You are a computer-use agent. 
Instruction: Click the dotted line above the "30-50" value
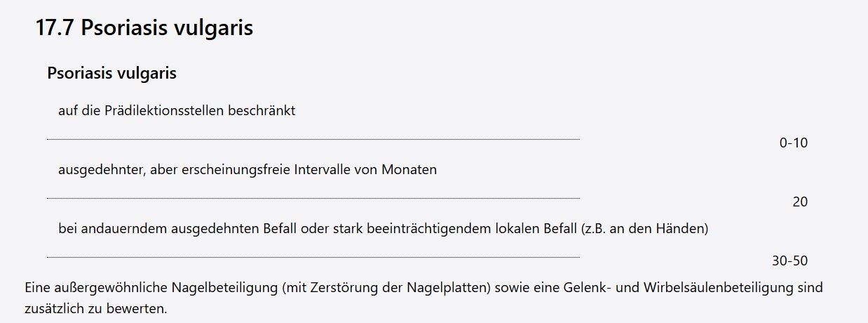(x=313, y=258)
